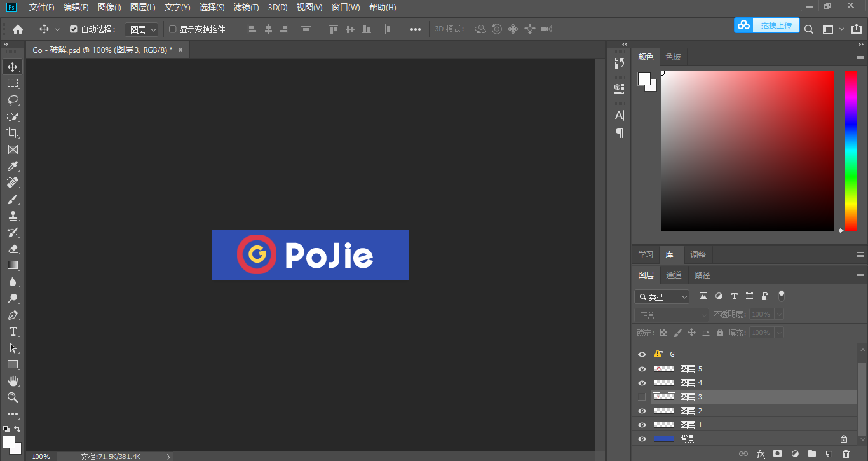Screen dimensions: 868x461
Task: Select the Path Selection tool
Action: pyautogui.click(x=13, y=348)
